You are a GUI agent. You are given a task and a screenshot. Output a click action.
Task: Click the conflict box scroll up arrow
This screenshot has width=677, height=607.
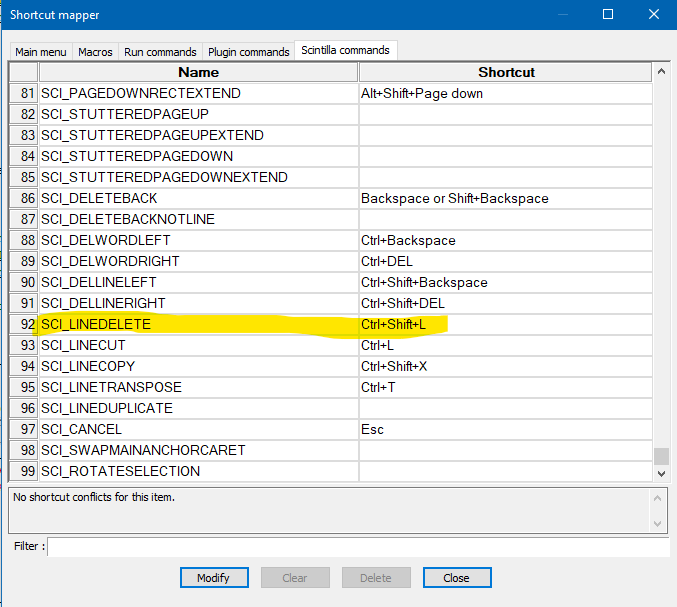657,499
